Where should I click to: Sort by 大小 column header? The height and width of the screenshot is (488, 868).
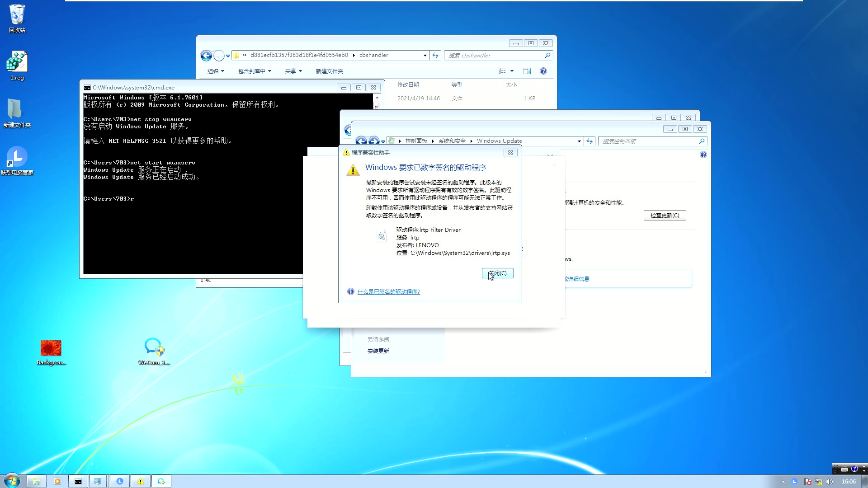511,84
